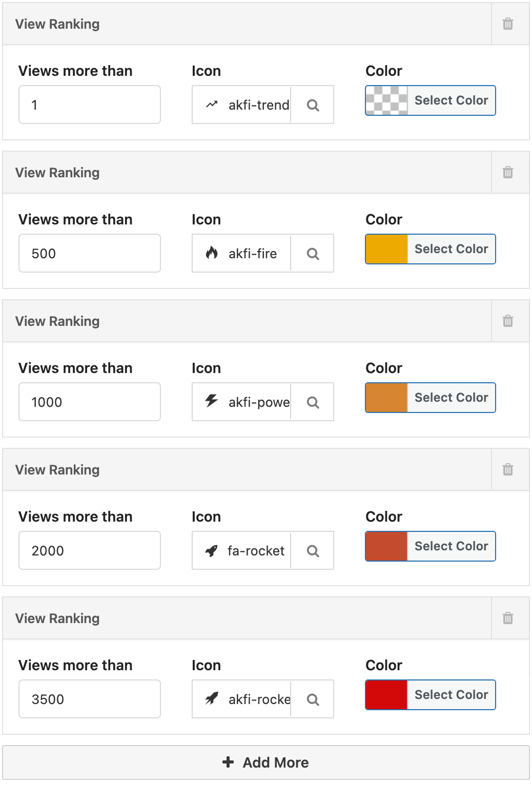Pick the bright red color swatch
The height and width of the screenshot is (785, 532).
(x=386, y=695)
